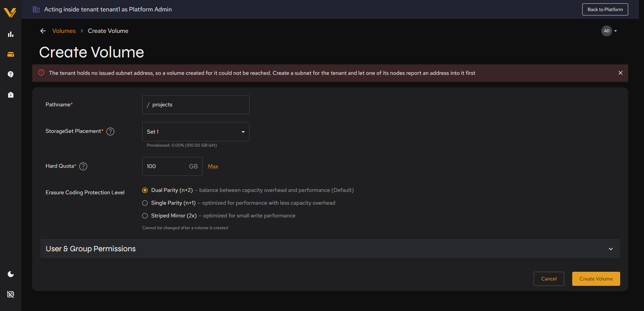Toggle dark mode moon icon
This screenshot has height=311, width=644.
[11, 274]
